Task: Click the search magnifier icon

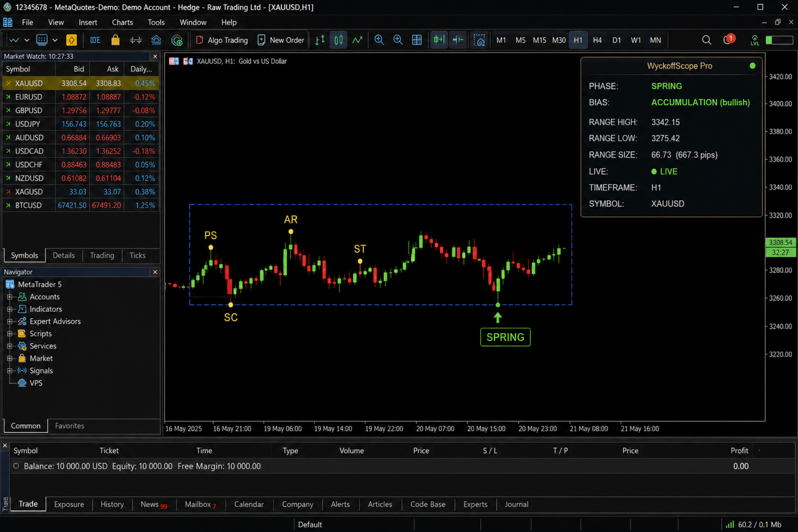Action: [707, 40]
